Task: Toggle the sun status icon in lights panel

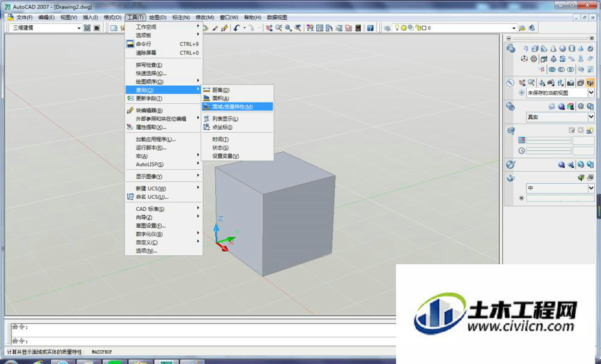Action: [581, 130]
